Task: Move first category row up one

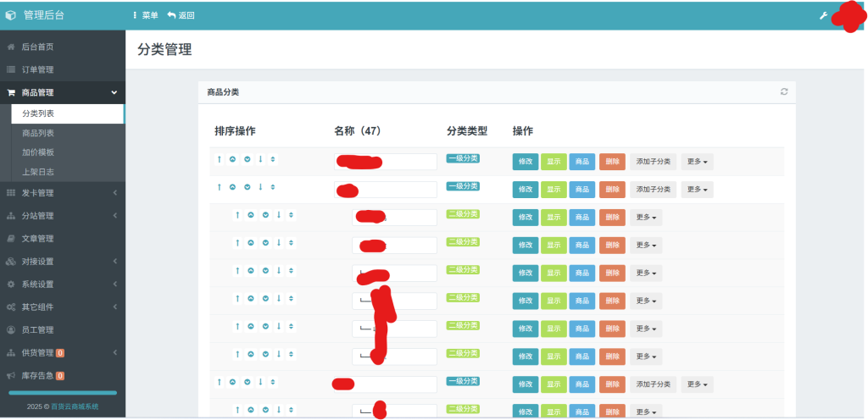Action: pos(232,159)
